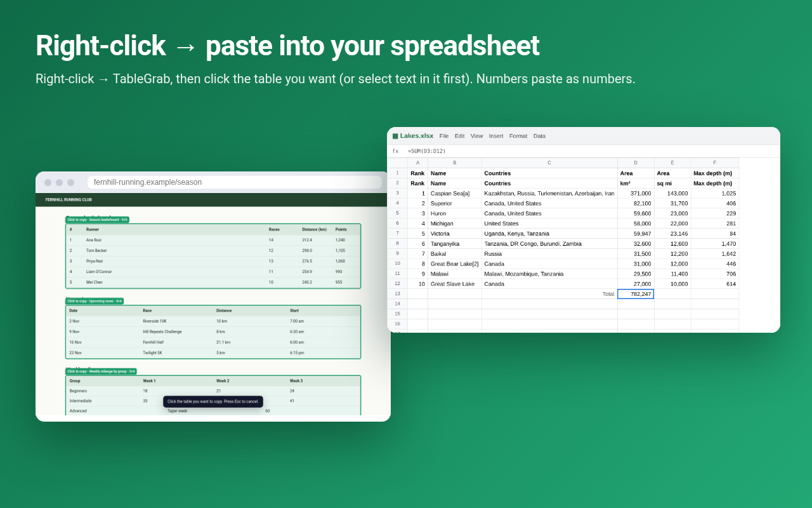Open the Insert menu in Lakes.xlsx
This screenshot has width=812, height=508.
pos(496,136)
